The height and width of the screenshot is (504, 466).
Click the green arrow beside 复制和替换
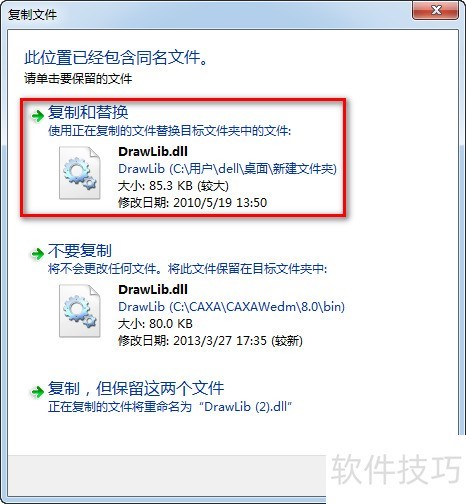(38, 116)
